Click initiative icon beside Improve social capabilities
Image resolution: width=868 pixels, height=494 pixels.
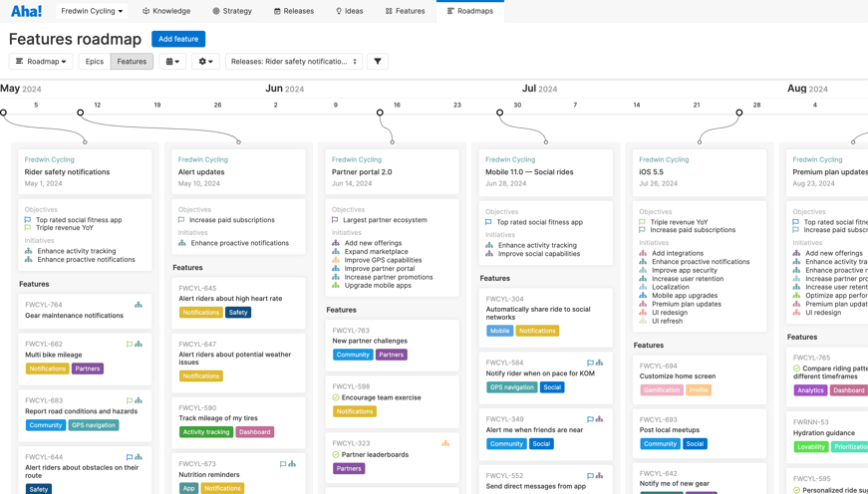[x=489, y=254]
